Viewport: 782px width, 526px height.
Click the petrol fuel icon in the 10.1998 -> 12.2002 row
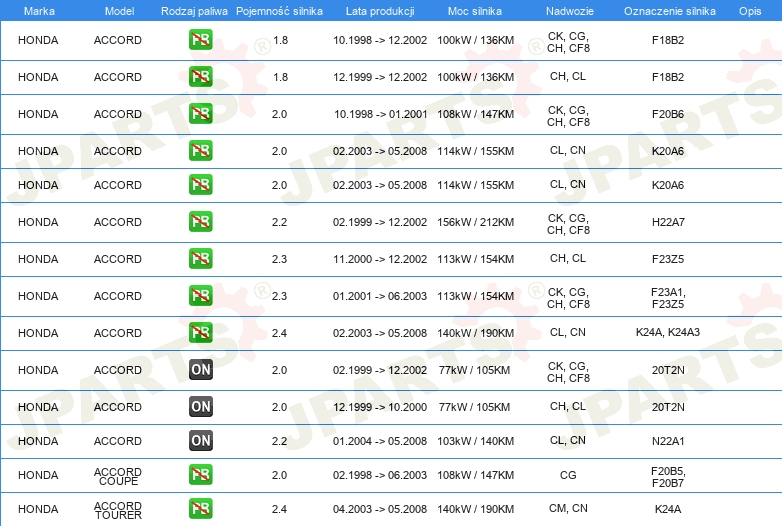click(x=200, y=40)
